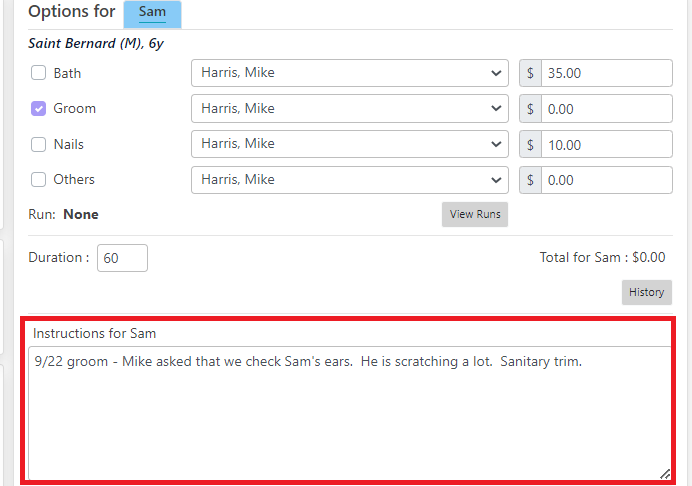Enable the Nails checkbox
This screenshot has height=486, width=692.
coord(38,144)
